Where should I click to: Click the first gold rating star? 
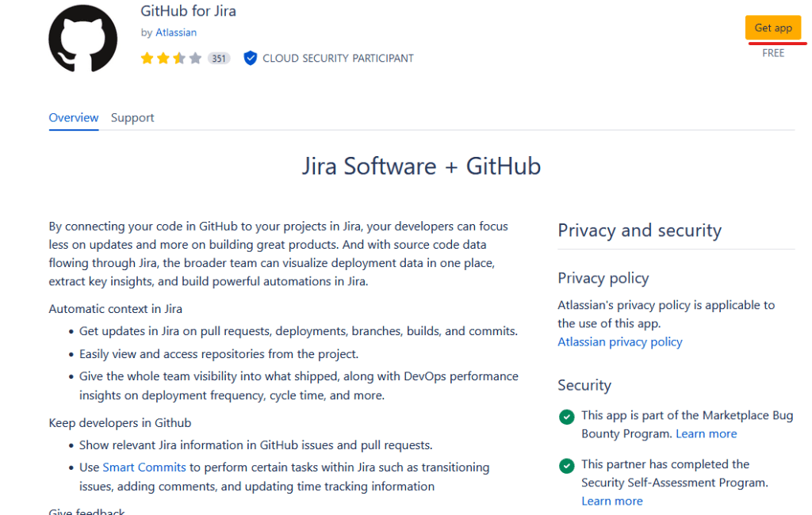pos(147,59)
